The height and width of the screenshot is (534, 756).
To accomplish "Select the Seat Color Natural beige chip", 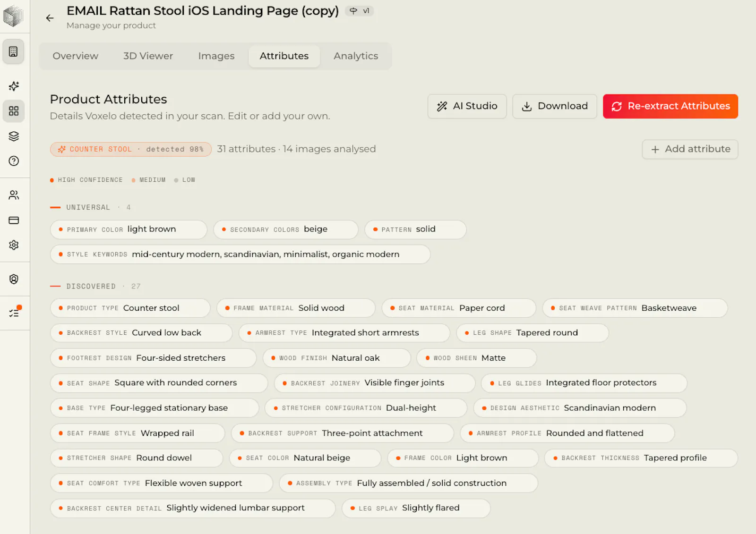I will coord(305,458).
